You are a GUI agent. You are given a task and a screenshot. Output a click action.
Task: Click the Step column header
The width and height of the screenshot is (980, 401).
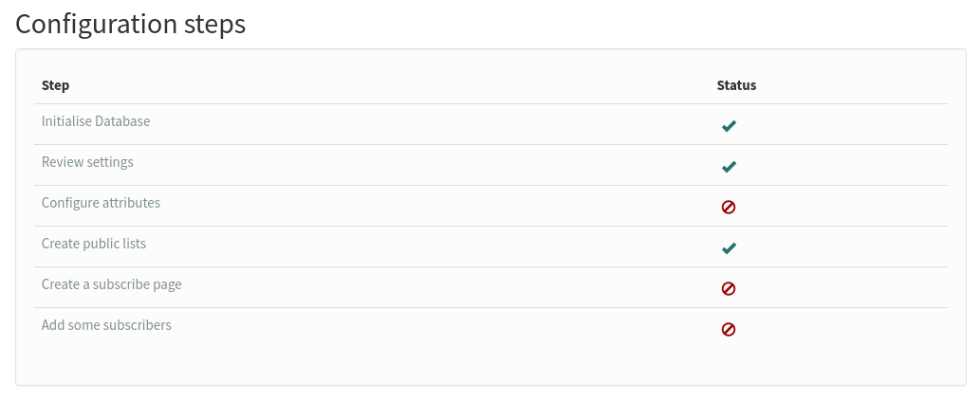point(55,85)
